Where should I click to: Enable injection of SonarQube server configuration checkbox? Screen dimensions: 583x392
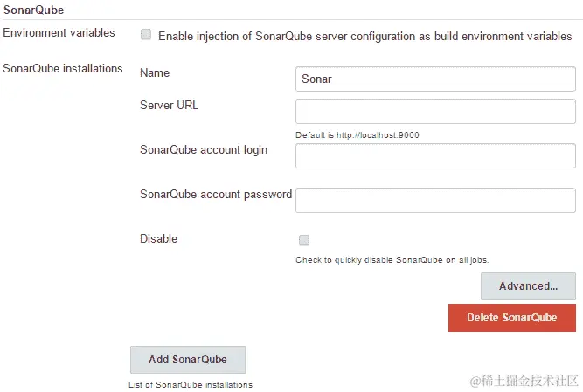point(146,35)
